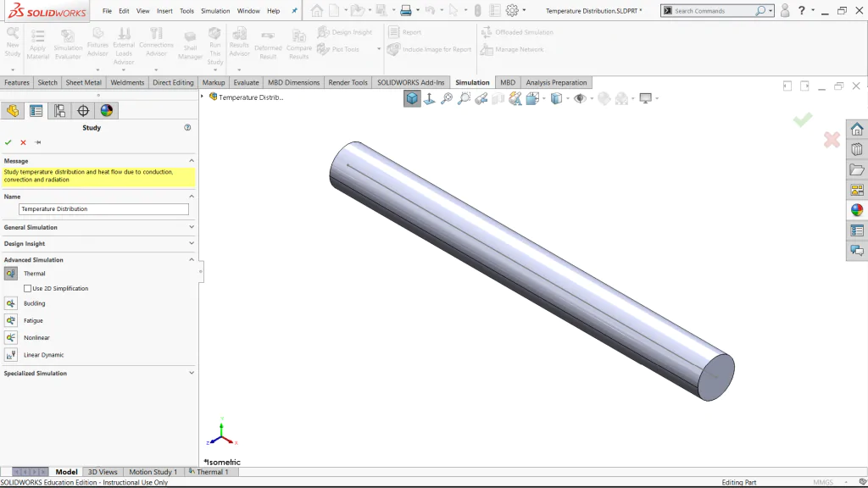Click the Zoom to Fit magnifier icon
Image resolution: width=868 pixels, height=488 pixels.
(446, 98)
